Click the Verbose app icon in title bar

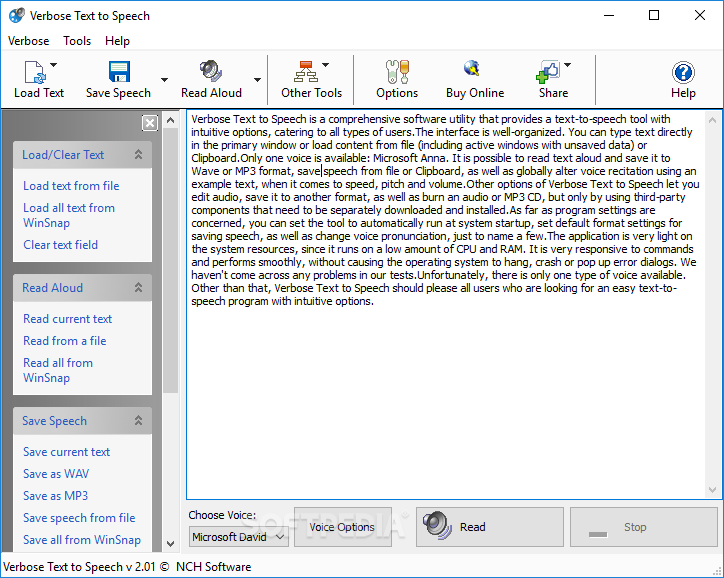(17, 15)
